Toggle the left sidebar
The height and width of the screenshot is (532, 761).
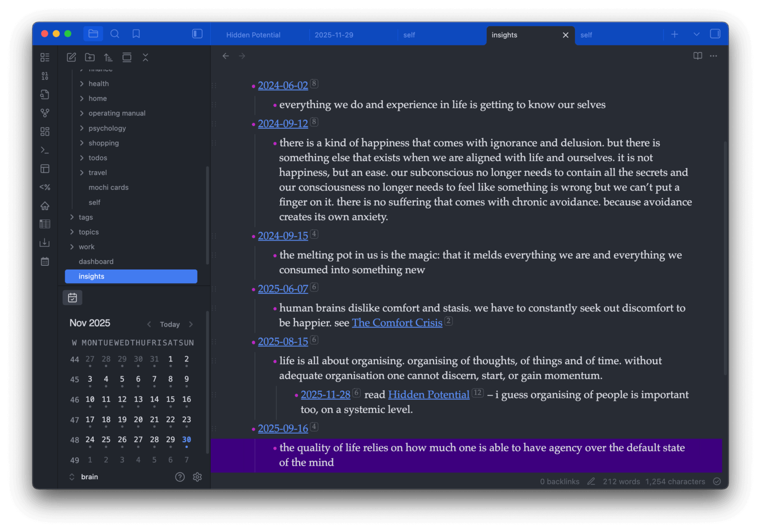tap(197, 34)
